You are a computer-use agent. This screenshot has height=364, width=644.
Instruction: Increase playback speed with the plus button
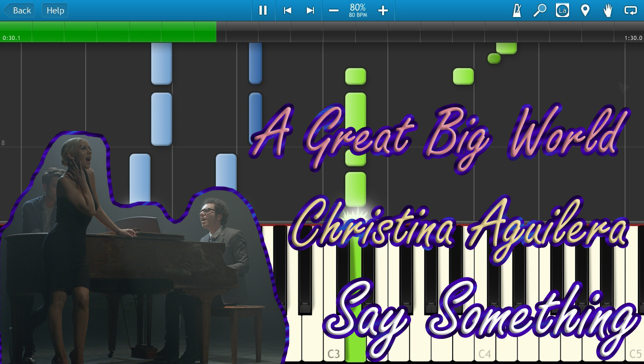coord(383,10)
